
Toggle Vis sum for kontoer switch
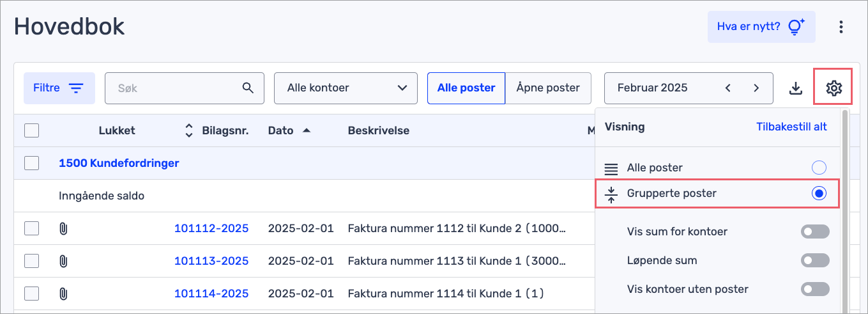pyautogui.click(x=815, y=232)
